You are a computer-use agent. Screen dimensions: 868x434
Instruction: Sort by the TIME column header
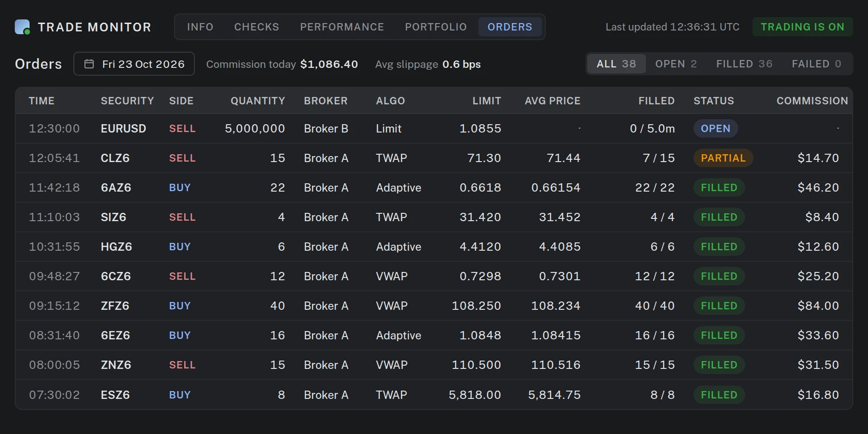(42, 101)
